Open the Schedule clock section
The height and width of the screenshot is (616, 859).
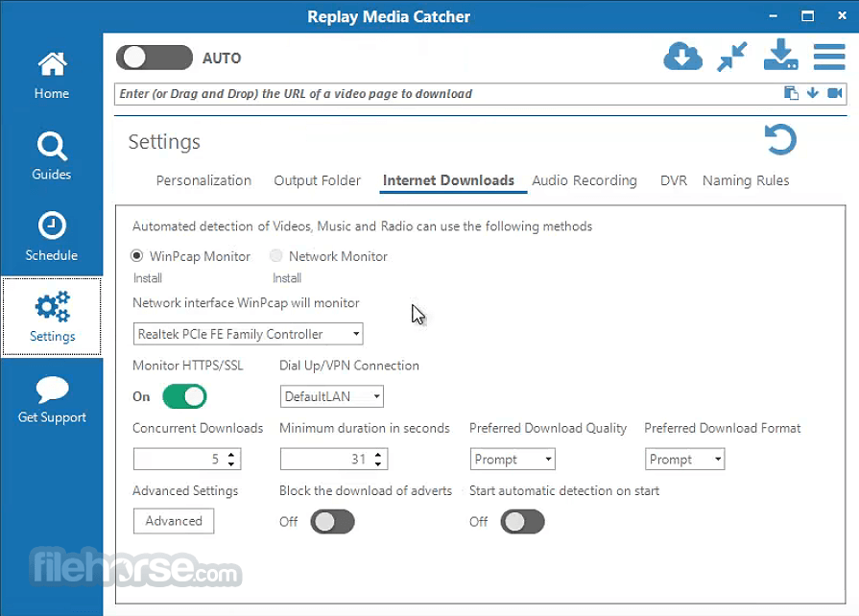(52, 237)
